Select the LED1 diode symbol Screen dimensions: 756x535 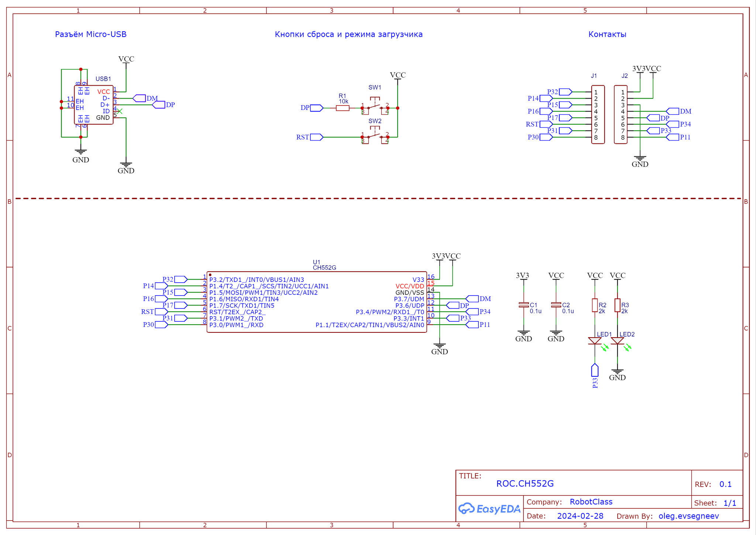[595, 341]
